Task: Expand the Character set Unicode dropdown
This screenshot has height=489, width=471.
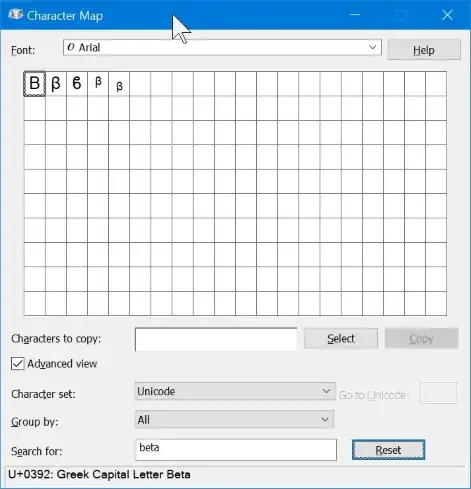Action: (235, 391)
